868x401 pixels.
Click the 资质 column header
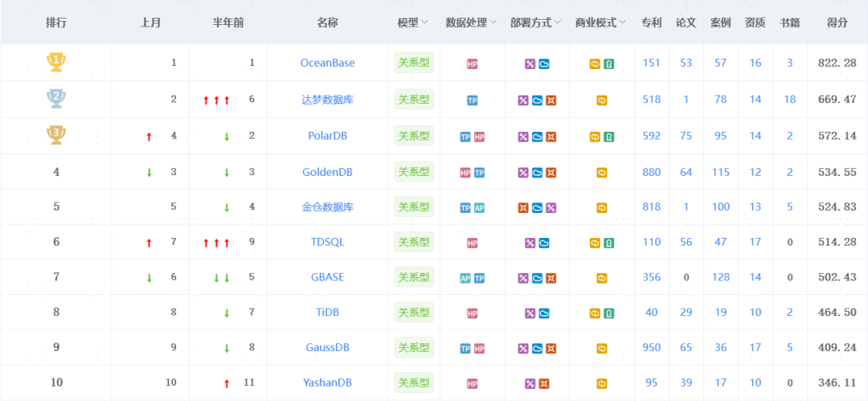pos(755,23)
